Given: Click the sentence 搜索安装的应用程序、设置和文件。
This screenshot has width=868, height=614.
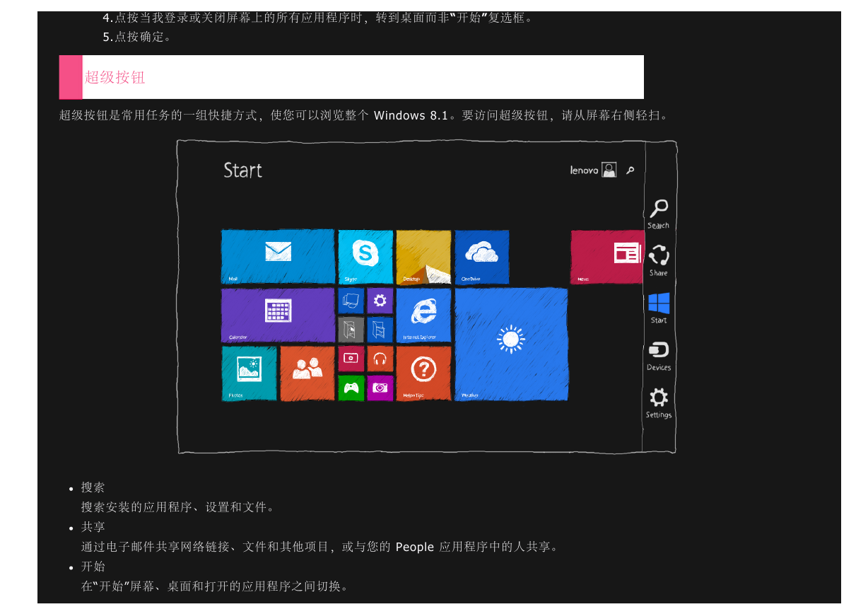Looking at the screenshot, I should 178,507.
